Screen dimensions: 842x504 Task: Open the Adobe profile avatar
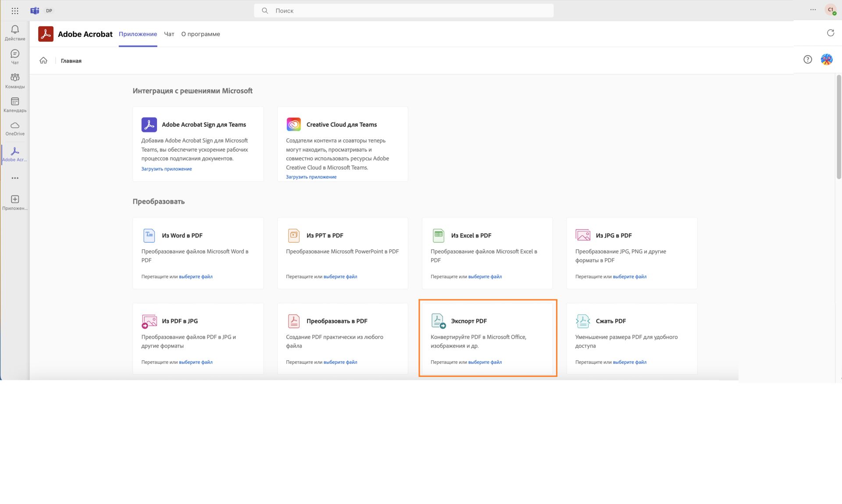pos(826,59)
